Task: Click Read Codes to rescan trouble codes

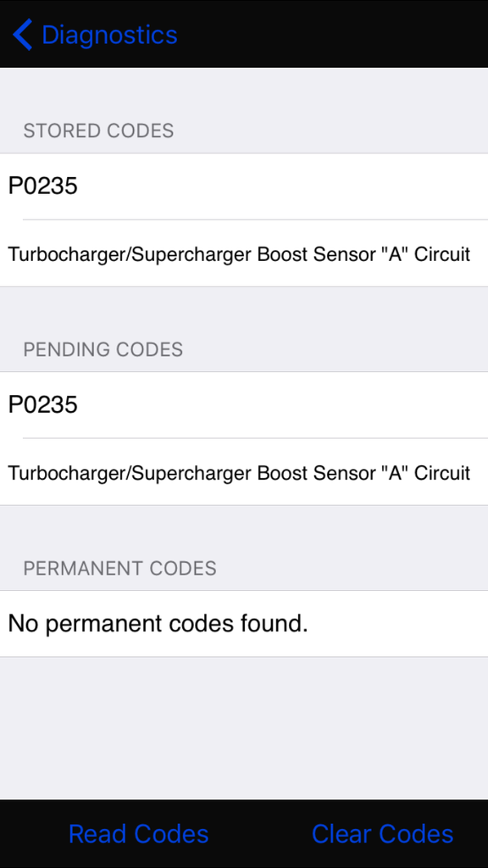Action: (x=138, y=833)
